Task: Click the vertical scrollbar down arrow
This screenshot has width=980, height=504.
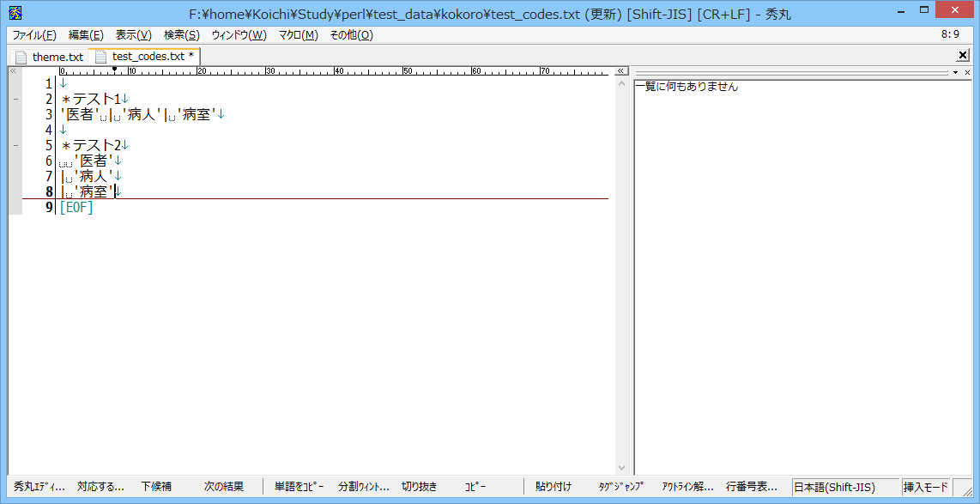Action: coord(621,468)
